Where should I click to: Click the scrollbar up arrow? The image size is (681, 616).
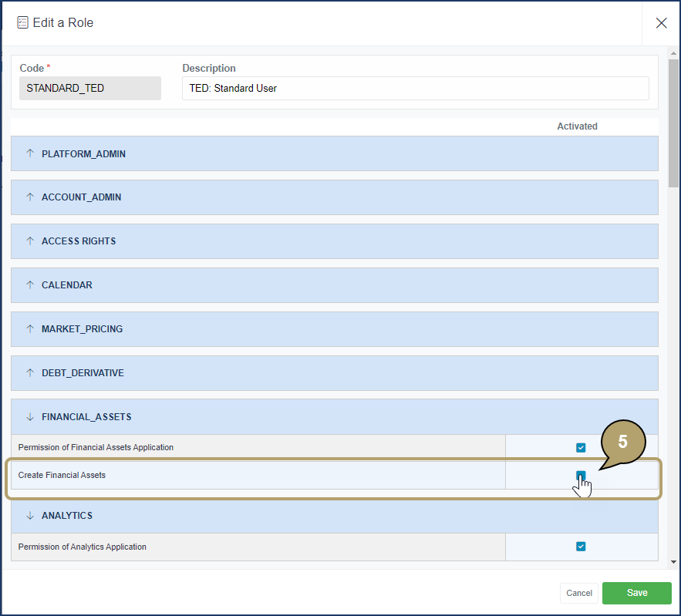pos(673,55)
